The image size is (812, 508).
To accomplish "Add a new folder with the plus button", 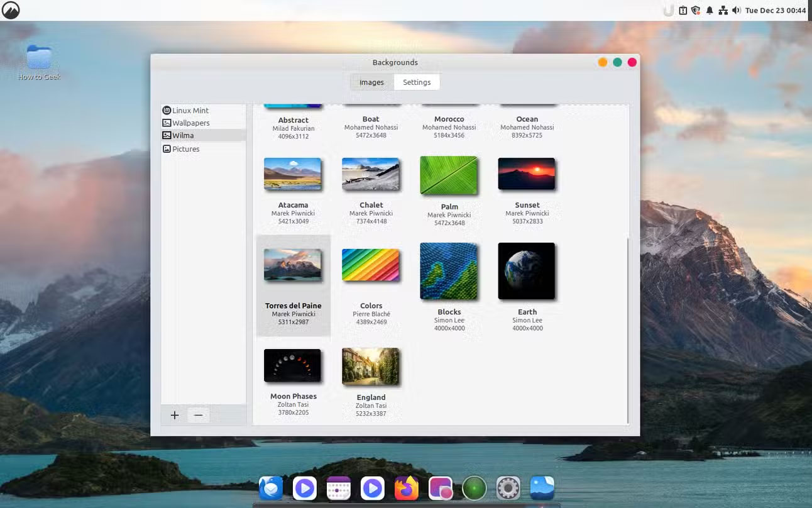I will tap(174, 415).
